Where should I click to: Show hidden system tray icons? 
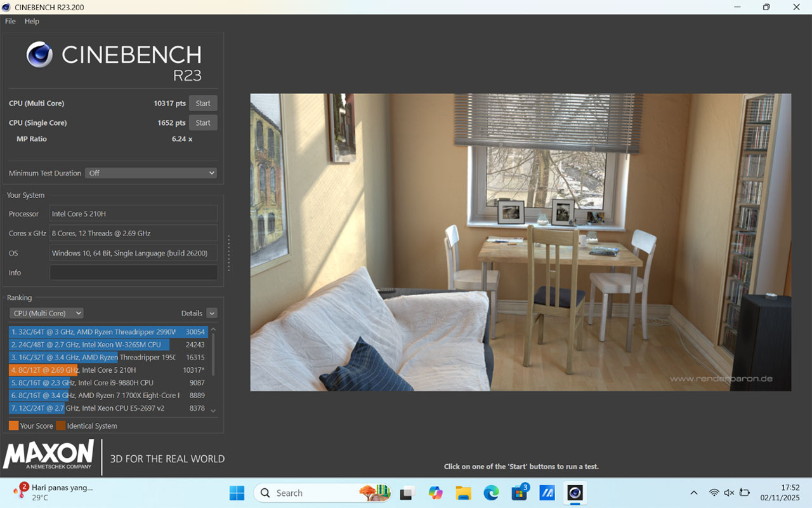pos(693,493)
